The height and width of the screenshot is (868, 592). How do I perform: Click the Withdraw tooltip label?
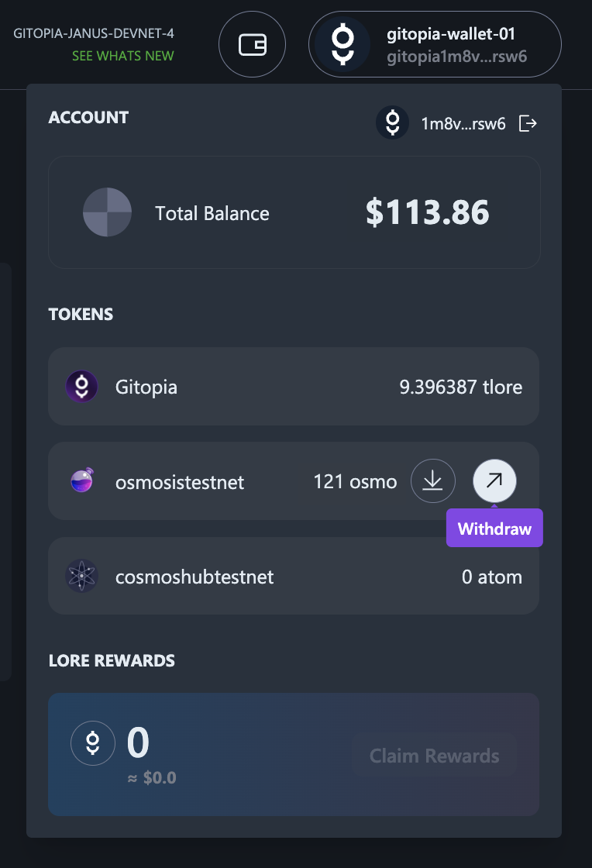(494, 529)
